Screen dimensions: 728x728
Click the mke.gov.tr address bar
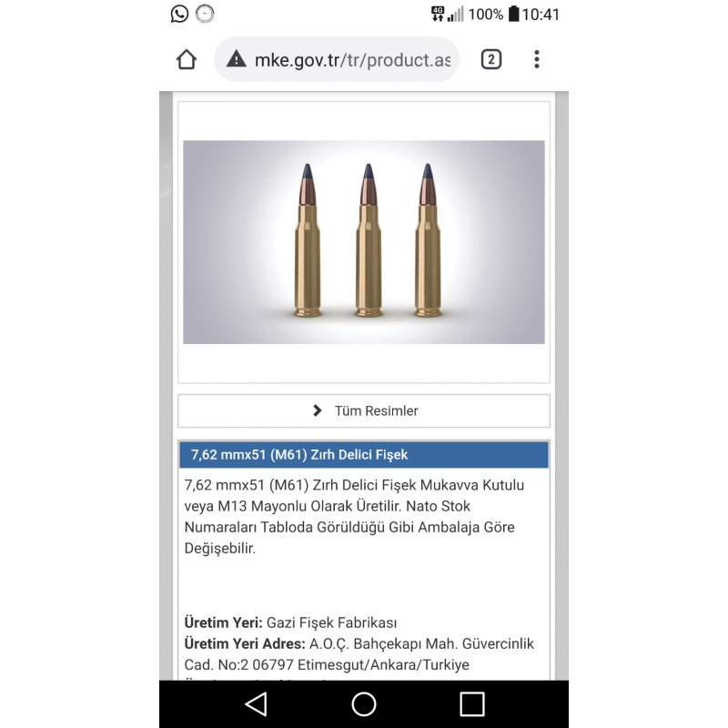[x=337, y=59]
